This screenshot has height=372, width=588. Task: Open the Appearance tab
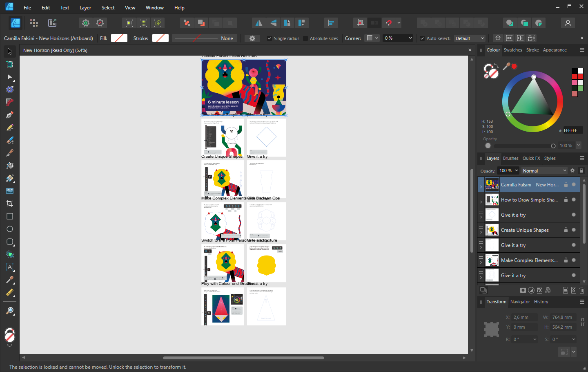tap(555, 50)
